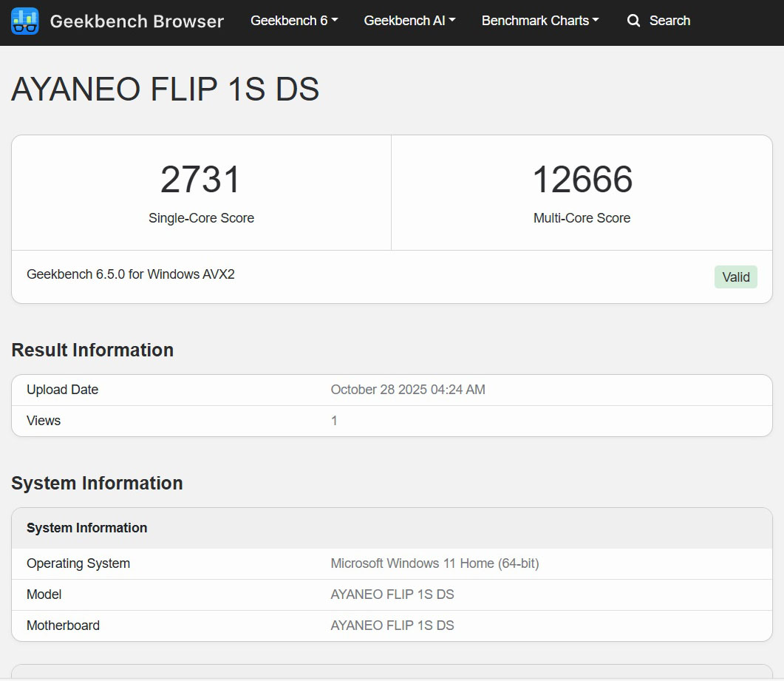Select the Views row count value

coord(334,421)
